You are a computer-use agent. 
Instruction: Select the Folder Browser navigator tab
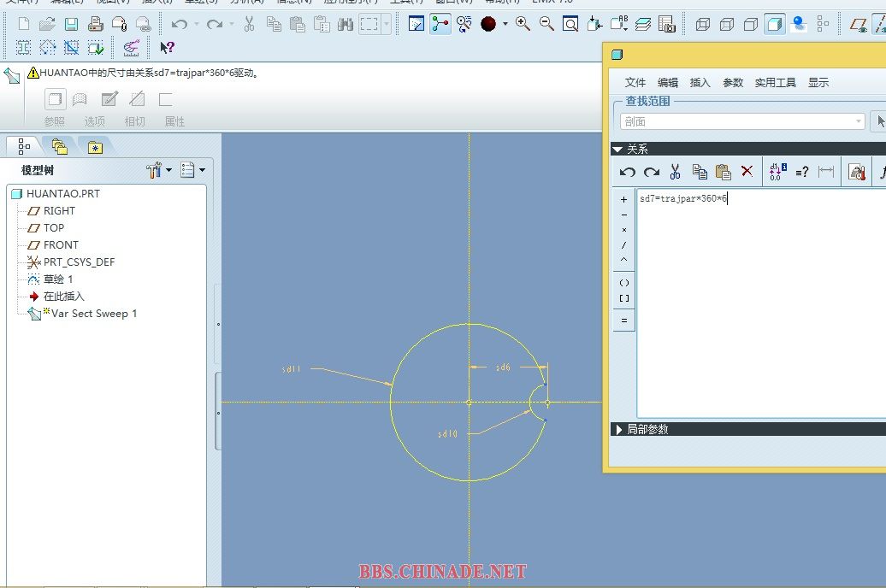pos(60,147)
